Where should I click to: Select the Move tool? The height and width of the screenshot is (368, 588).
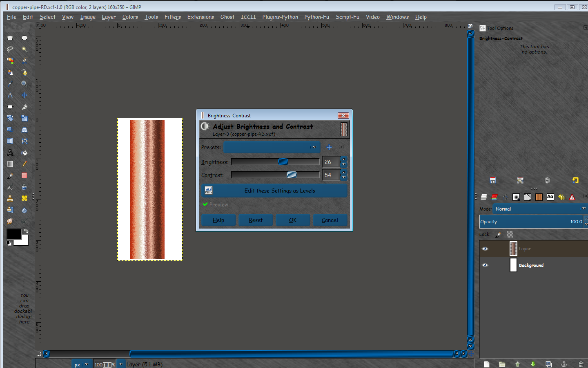[x=24, y=95]
